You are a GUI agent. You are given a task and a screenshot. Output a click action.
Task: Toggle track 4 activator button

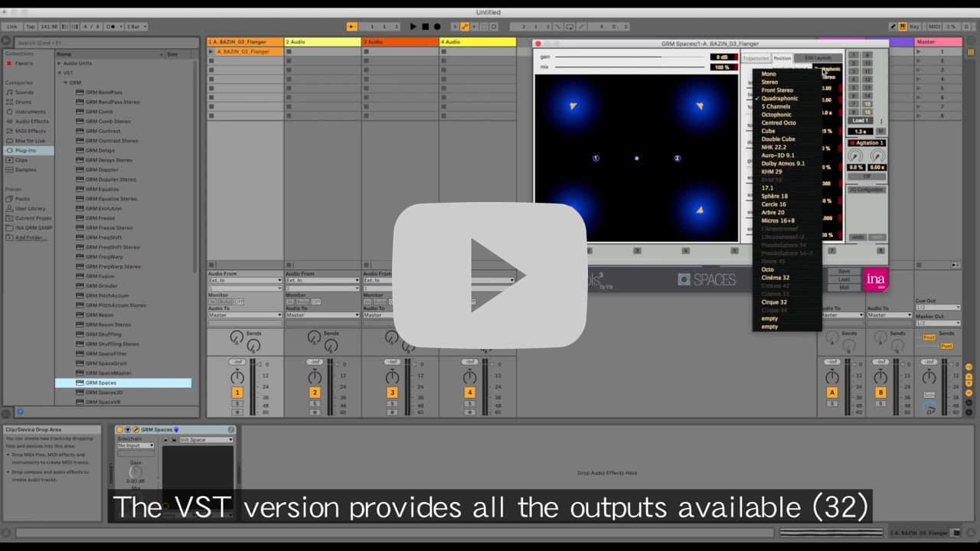coord(470,393)
